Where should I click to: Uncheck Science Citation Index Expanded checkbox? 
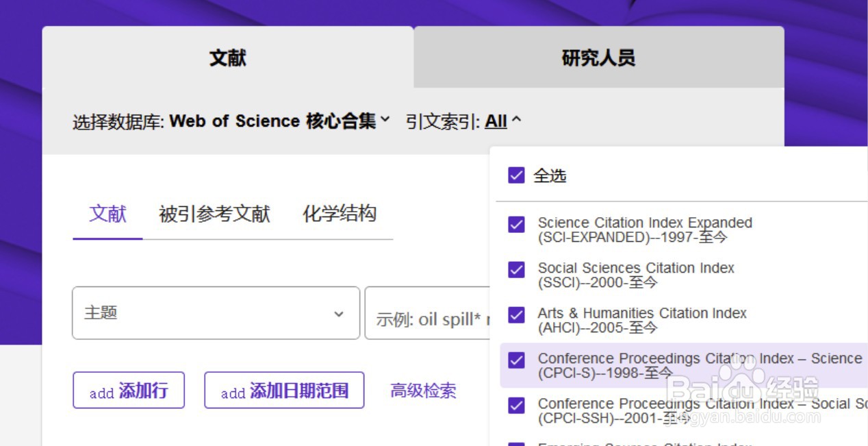(516, 225)
